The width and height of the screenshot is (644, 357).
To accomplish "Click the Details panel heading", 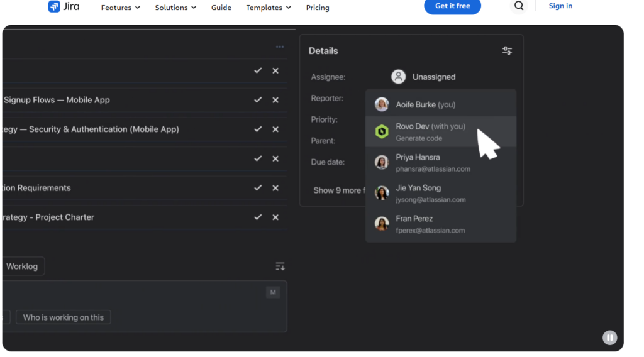I will coord(323,51).
